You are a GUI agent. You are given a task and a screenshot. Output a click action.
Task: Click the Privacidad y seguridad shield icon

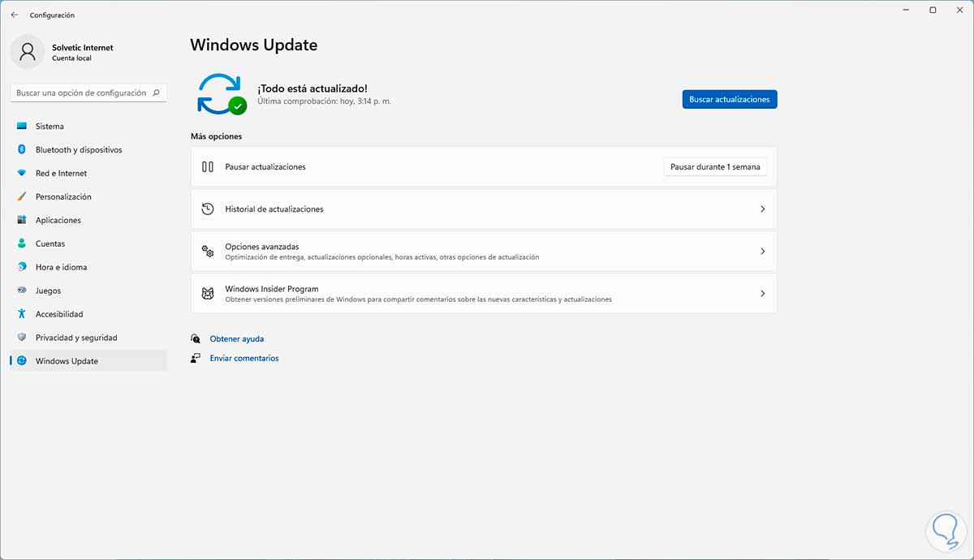21,338
